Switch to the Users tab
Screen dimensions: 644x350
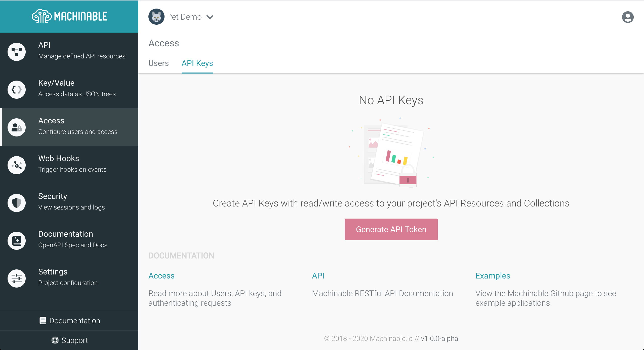pos(158,63)
